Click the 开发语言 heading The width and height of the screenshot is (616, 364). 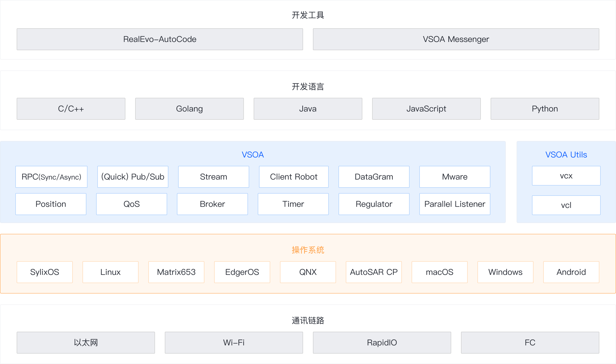coord(308,87)
